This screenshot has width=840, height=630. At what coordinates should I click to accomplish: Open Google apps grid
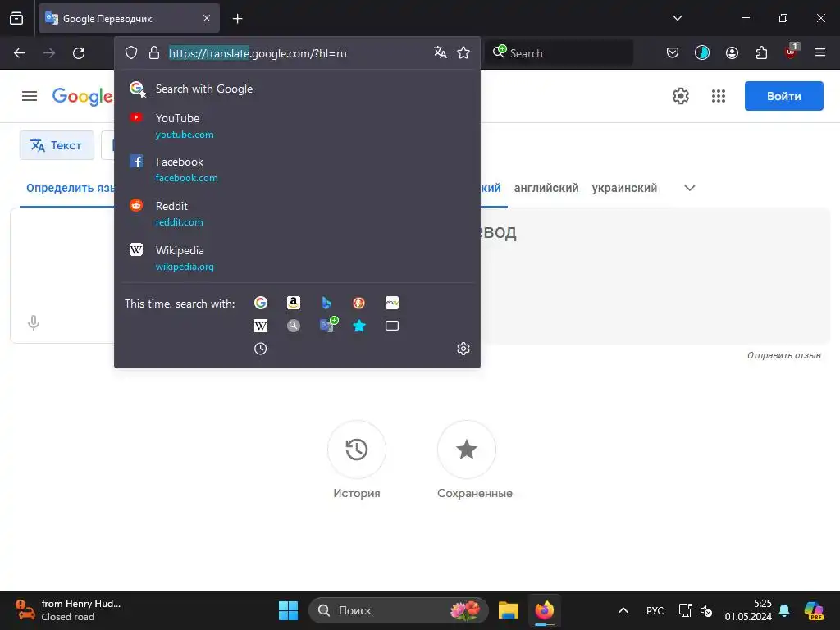(719, 96)
